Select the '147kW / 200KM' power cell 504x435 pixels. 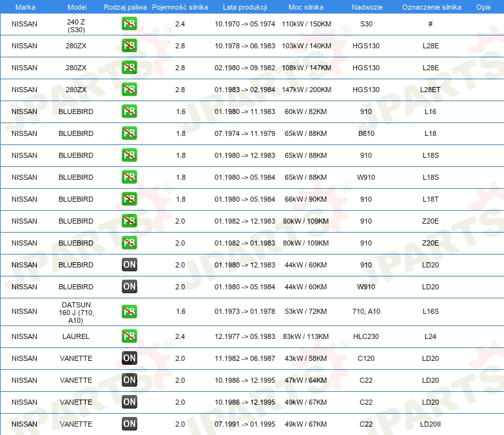[306, 90]
